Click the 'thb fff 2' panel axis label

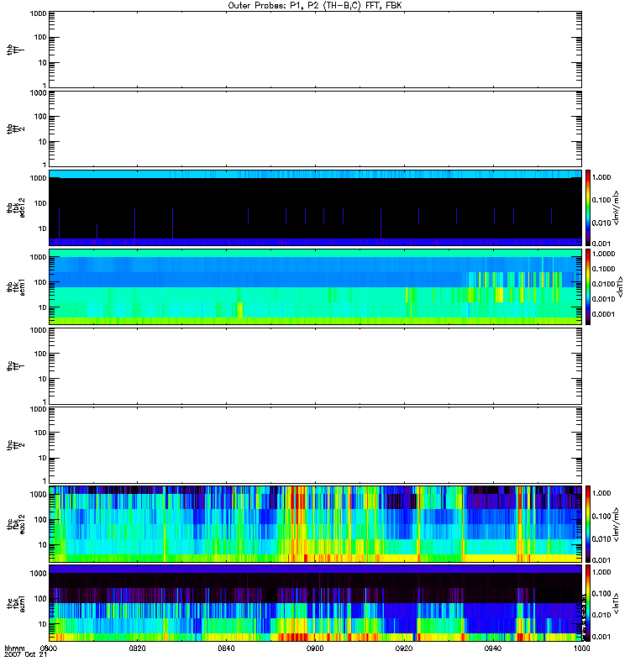click(x=15, y=129)
